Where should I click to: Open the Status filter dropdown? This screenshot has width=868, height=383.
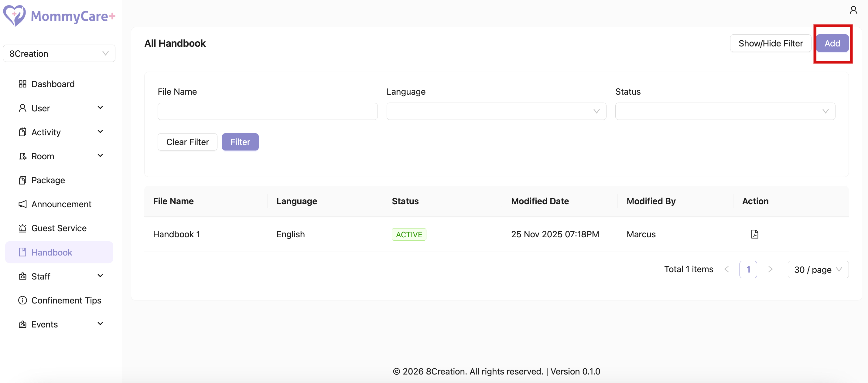click(725, 111)
